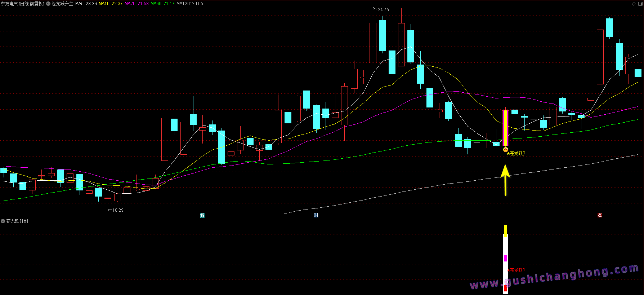Click the 解 event marker icon
This screenshot has width=644, height=295.
[x=202, y=215]
